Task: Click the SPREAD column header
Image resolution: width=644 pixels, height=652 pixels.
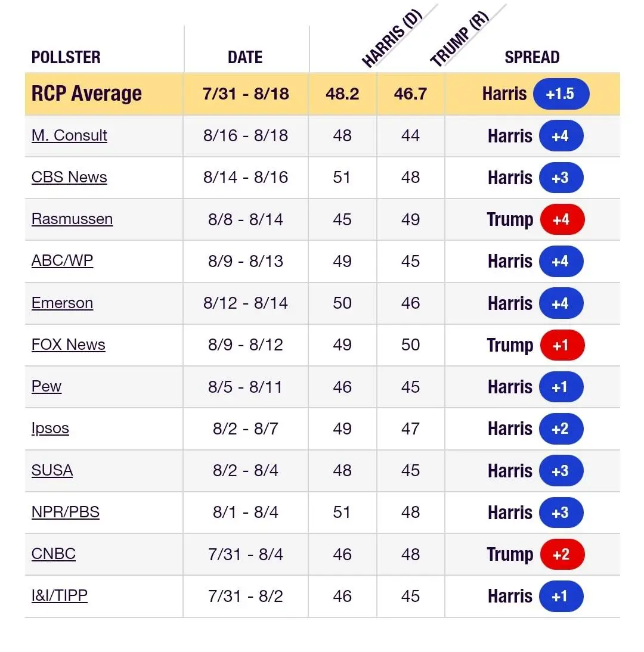Action: point(532,57)
